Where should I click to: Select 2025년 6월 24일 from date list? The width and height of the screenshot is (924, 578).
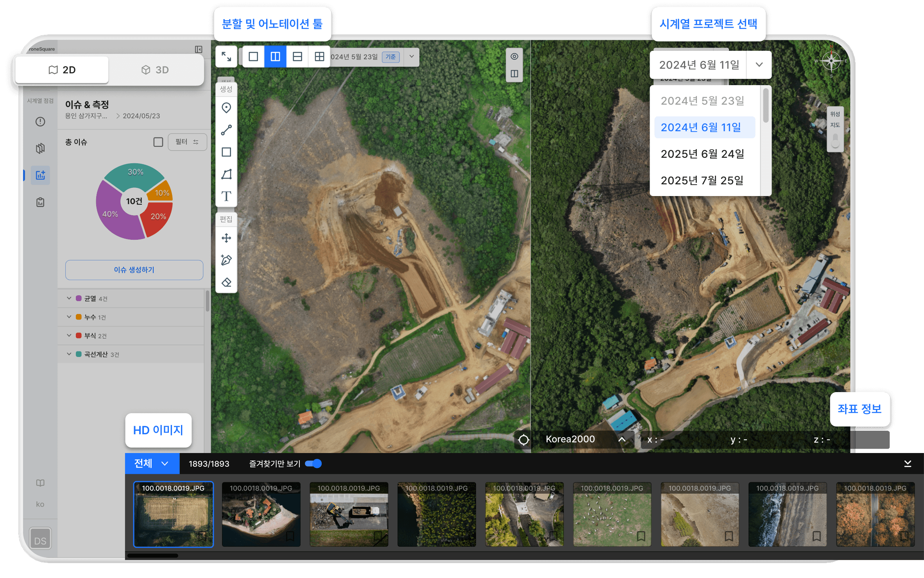[x=702, y=154]
